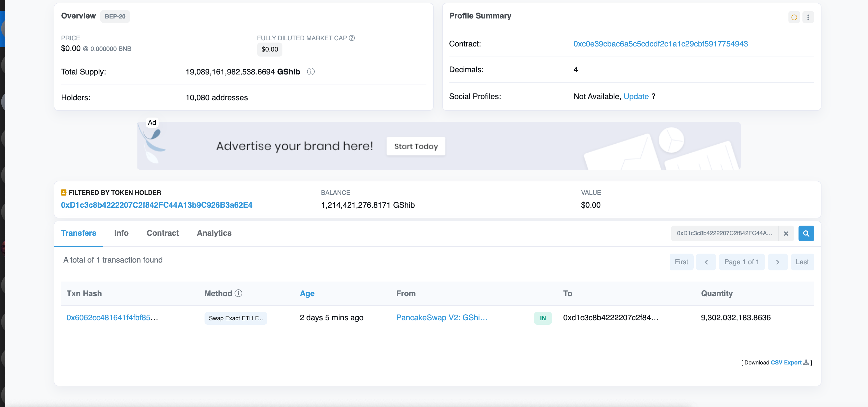Go to next page with right chevron
Screen dimensions: 868x407
point(777,262)
